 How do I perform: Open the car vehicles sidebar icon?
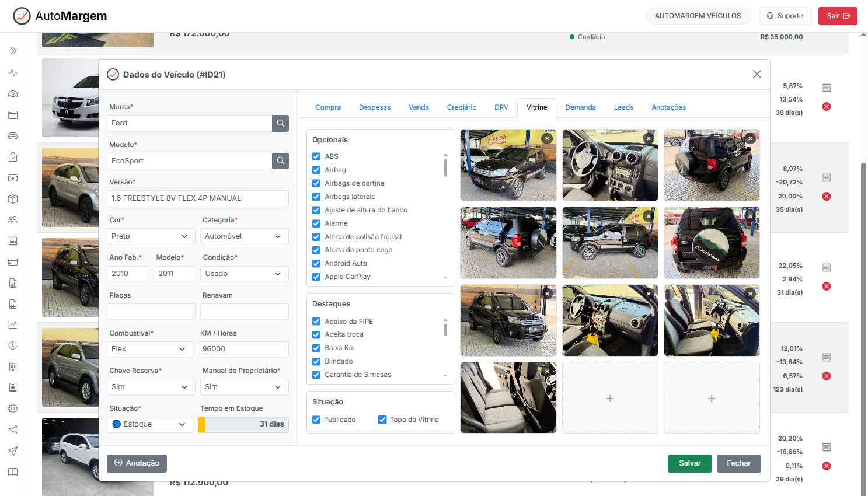click(x=13, y=136)
